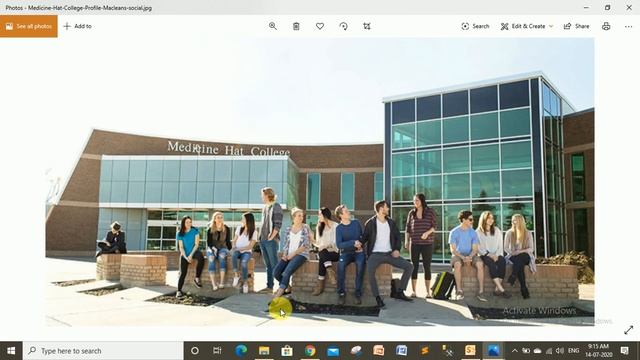
Task: Open File Explorer from taskbar
Action: (x=264, y=351)
